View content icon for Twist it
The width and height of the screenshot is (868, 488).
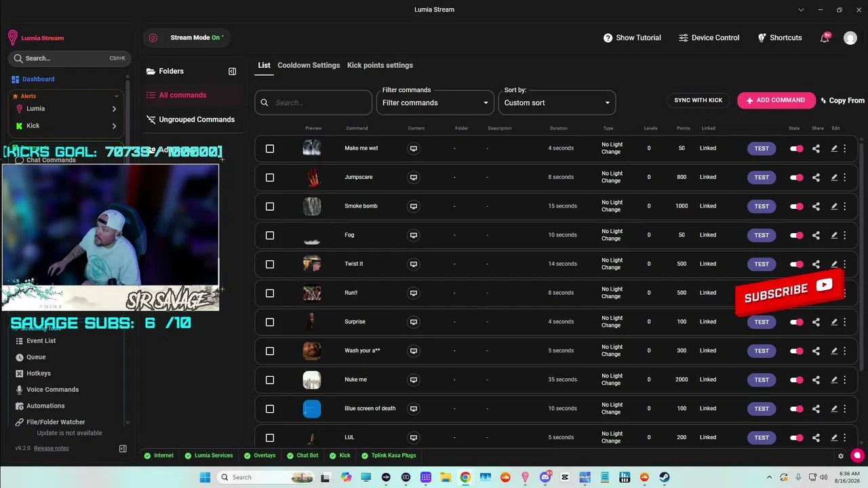pyautogui.click(x=414, y=264)
